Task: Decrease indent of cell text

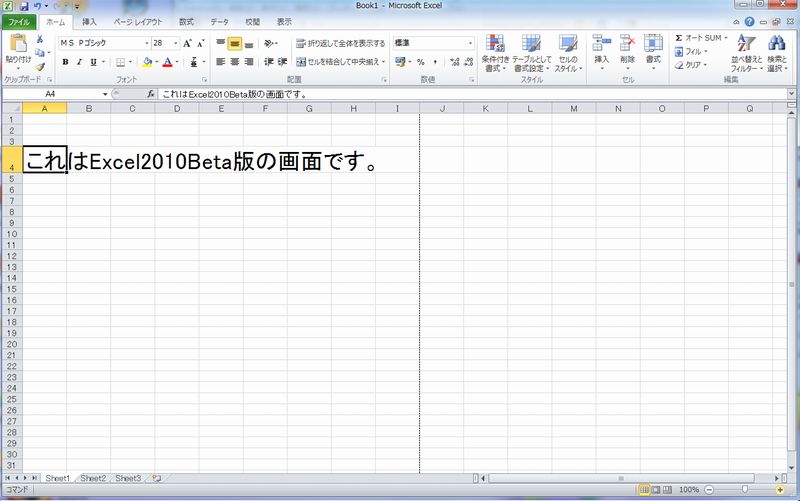Action: (x=268, y=62)
